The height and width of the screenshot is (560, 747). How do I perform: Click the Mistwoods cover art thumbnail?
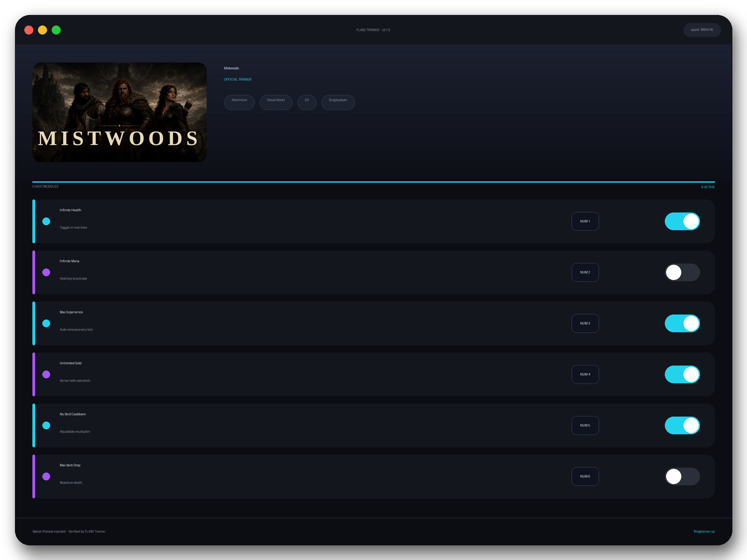pyautogui.click(x=120, y=112)
